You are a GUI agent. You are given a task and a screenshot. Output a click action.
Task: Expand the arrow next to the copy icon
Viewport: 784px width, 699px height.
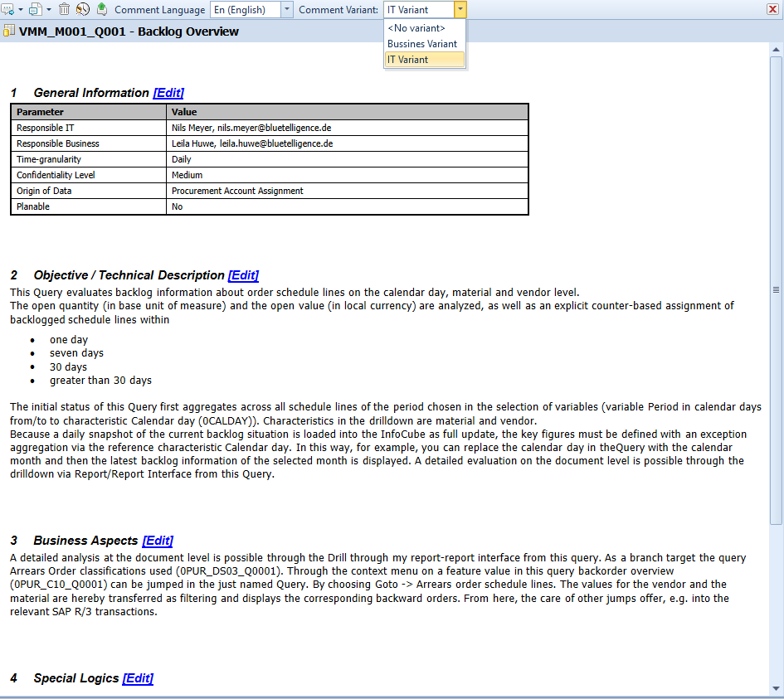[48, 8]
